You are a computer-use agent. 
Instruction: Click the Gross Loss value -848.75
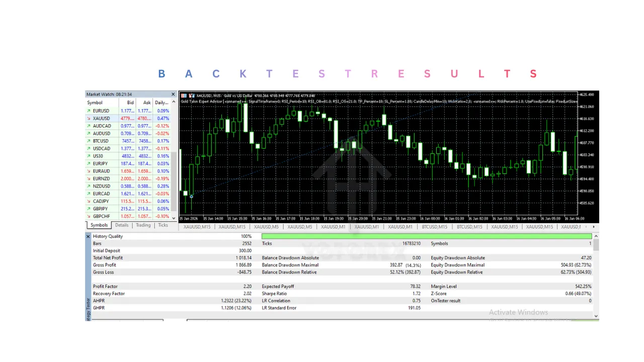pyautogui.click(x=245, y=272)
